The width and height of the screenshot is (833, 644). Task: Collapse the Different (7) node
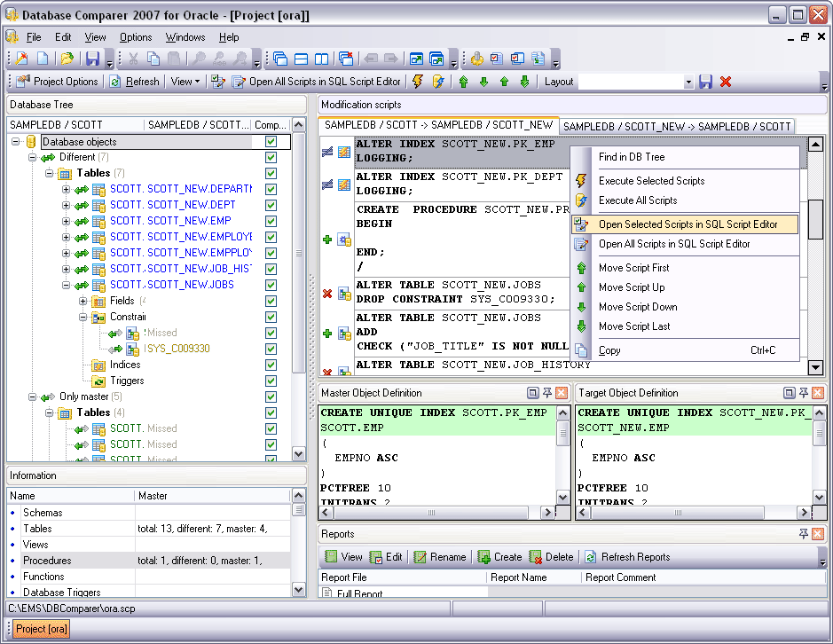click(x=33, y=157)
